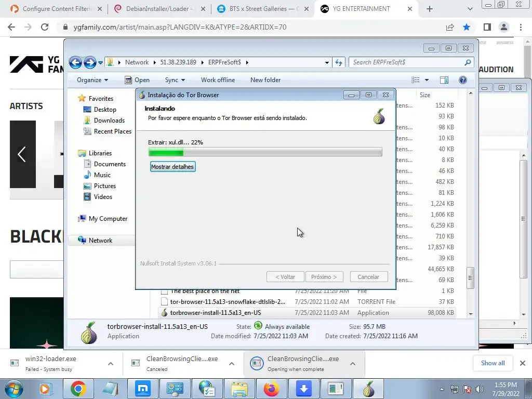Click Mostrar detalhes in Tor installer
This screenshot has width=532, height=399.
[172, 167]
